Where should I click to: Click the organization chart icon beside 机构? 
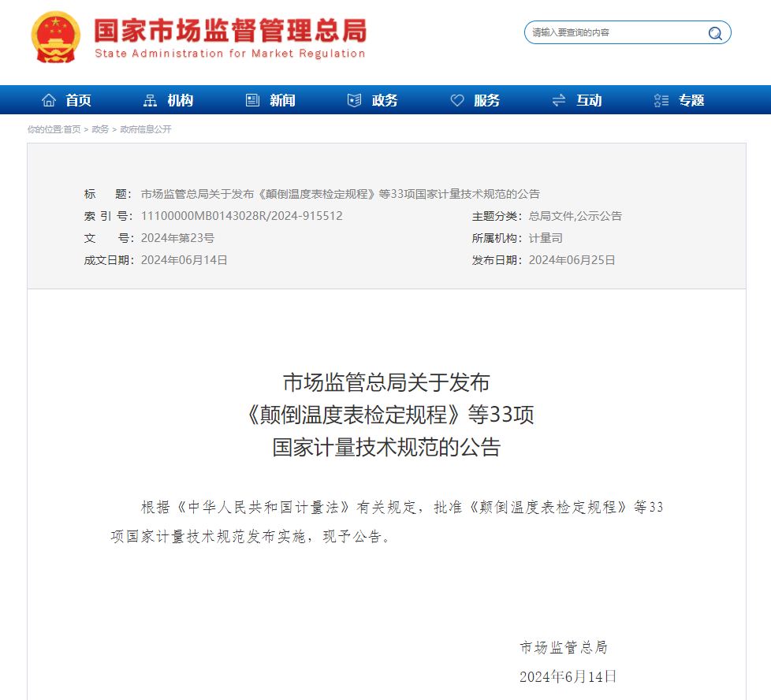[x=150, y=100]
